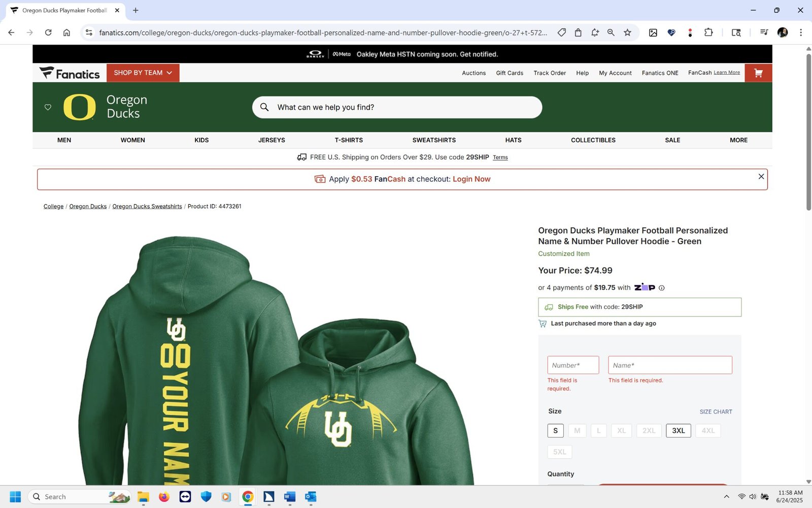Open the COLLECTIBLES category menu

[593, 140]
